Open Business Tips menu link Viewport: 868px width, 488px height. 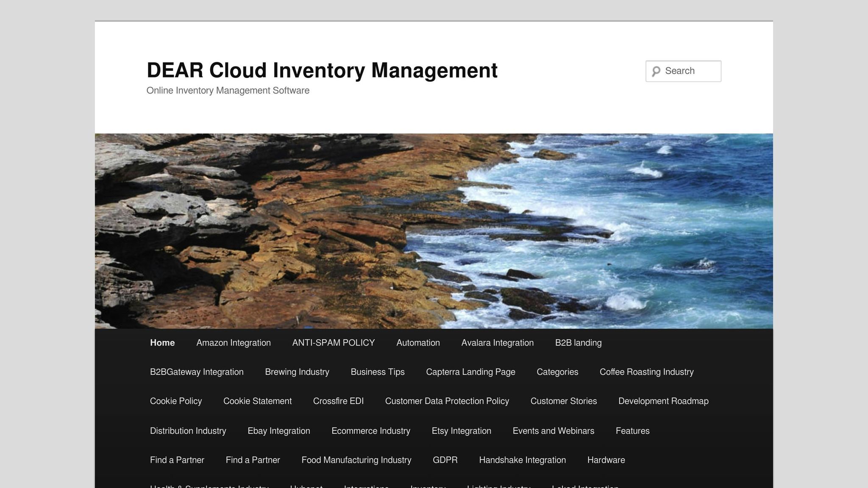tap(377, 372)
